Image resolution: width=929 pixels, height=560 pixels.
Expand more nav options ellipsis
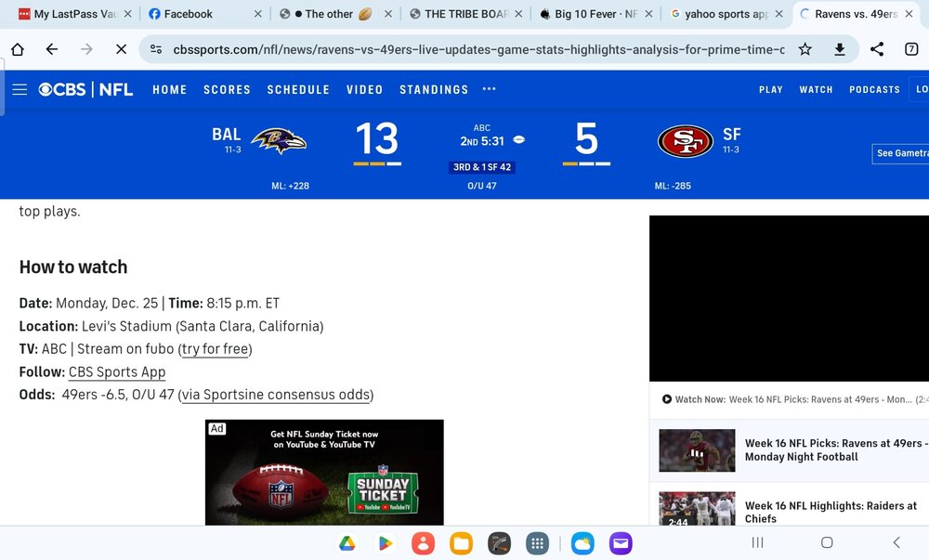point(489,89)
